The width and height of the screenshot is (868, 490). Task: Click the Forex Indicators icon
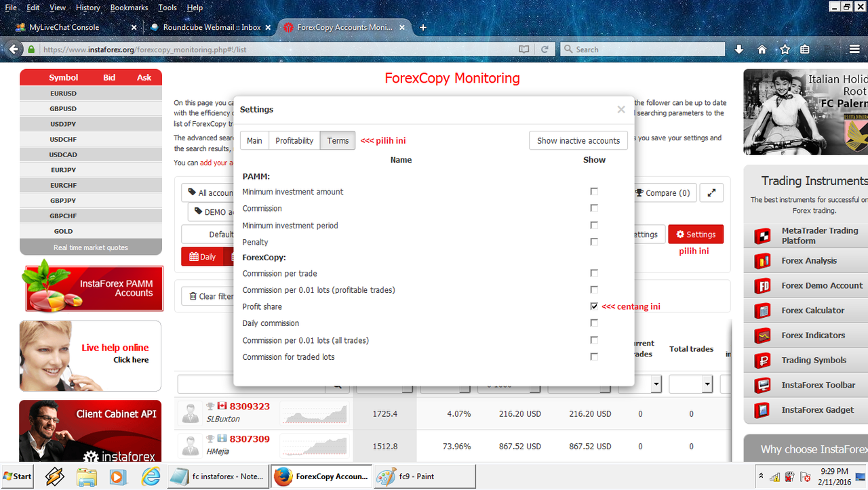[763, 335]
